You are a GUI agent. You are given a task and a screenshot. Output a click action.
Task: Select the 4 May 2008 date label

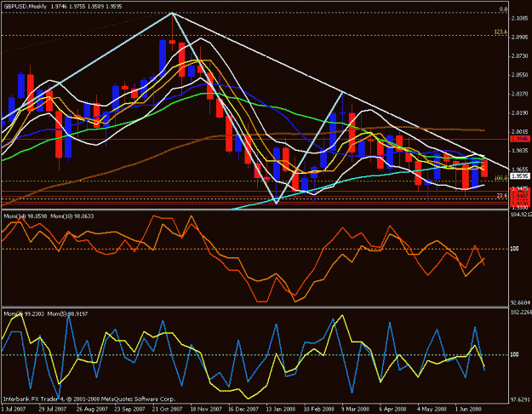tap(432, 409)
